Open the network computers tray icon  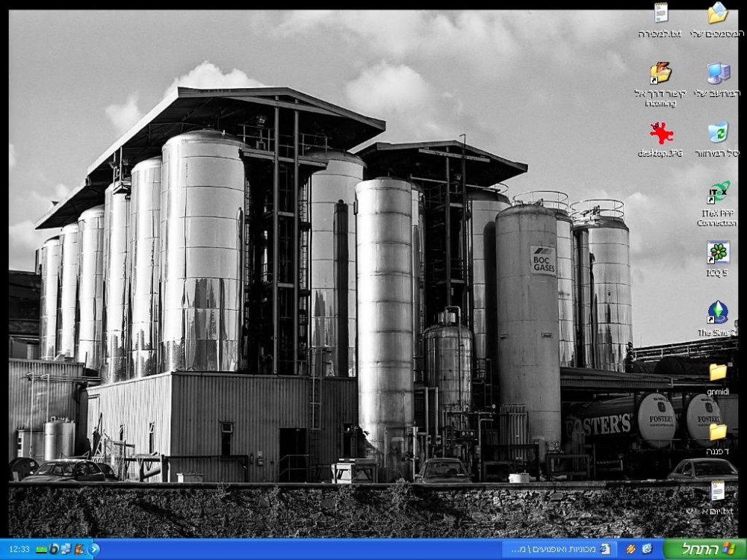66,549
